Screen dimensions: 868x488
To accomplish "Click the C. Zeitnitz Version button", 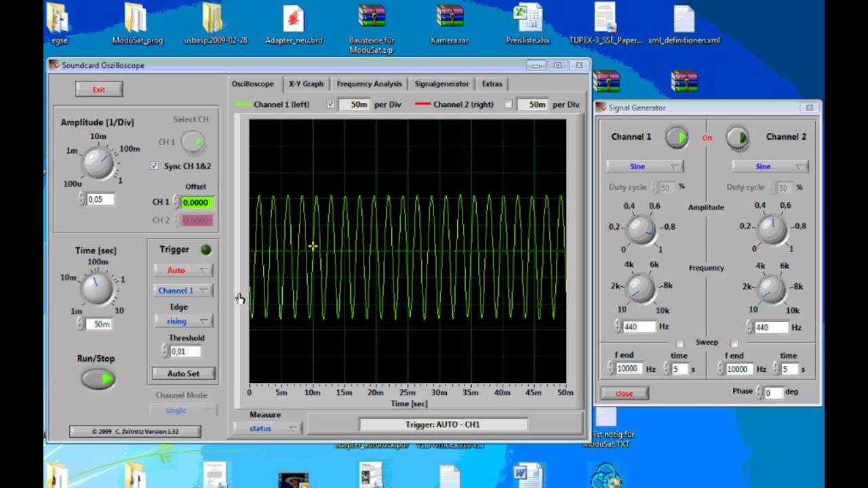I will click(135, 431).
